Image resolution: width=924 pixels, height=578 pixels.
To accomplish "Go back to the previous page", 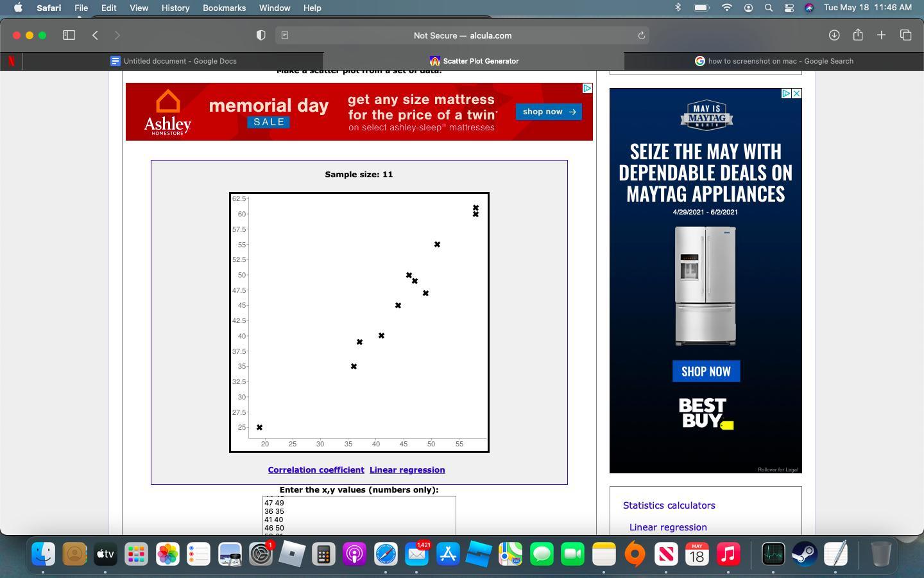I will tap(95, 35).
